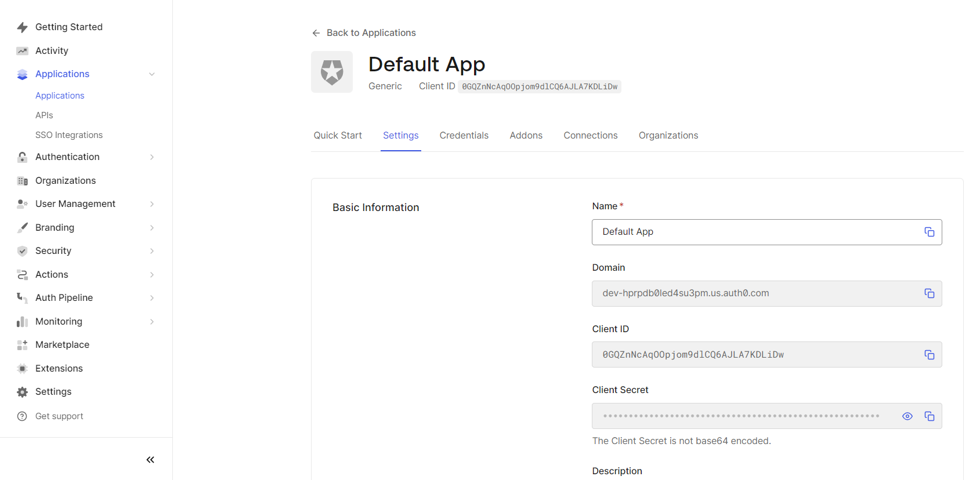The width and height of the screenshot is (980, 480).
Task: Copy the application Name field
Action: pyautogui.click(x=929, y=232)
